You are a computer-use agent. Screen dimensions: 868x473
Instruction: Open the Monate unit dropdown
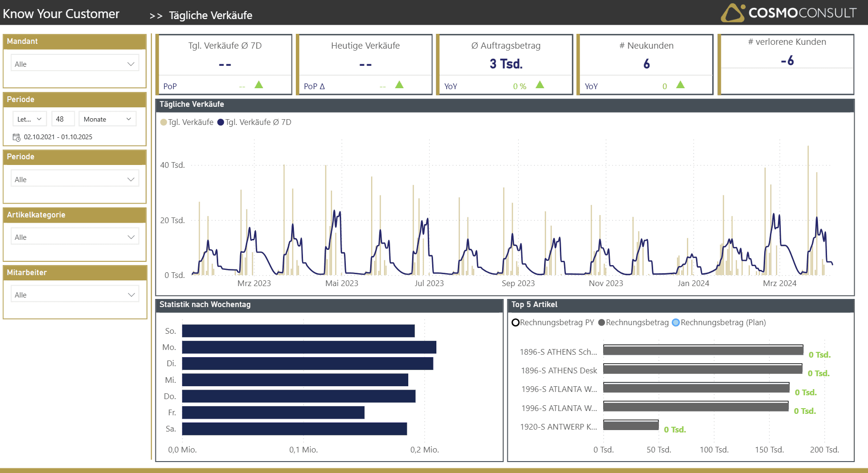tap(107, 119)
